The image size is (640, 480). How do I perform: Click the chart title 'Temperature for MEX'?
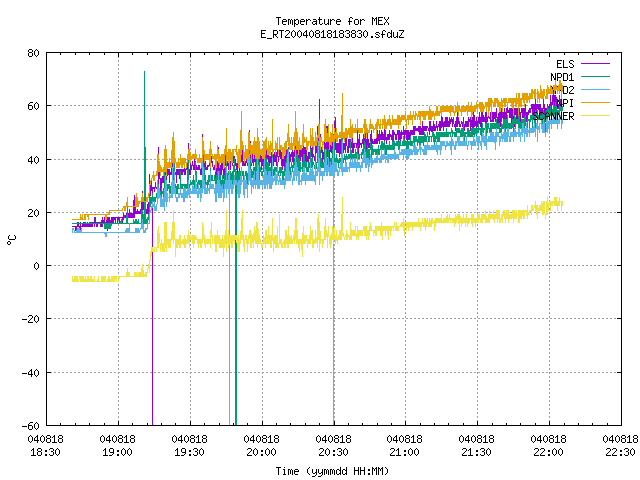coord(332,21)
